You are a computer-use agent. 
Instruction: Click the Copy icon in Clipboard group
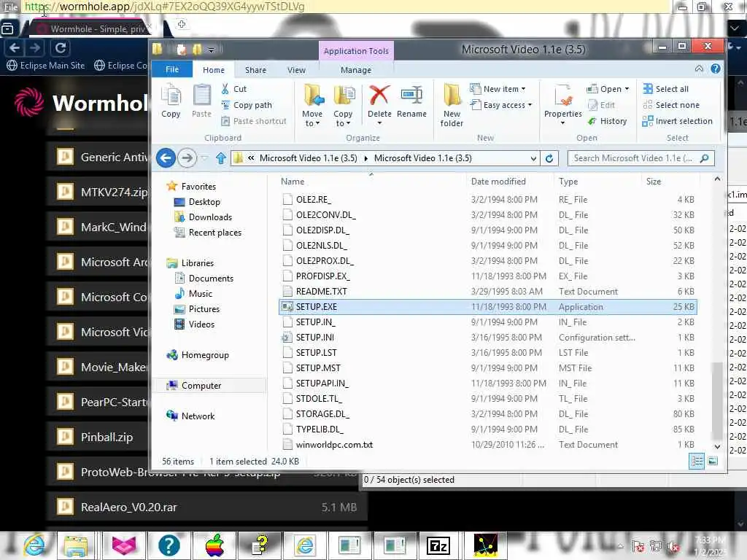pos(171,101)
